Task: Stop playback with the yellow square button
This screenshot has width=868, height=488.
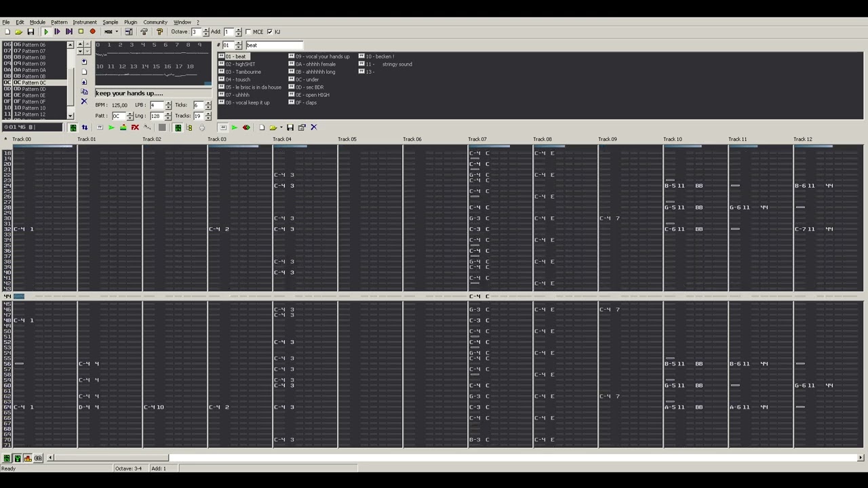Action: pyautogui.click(x=81, y=31)
